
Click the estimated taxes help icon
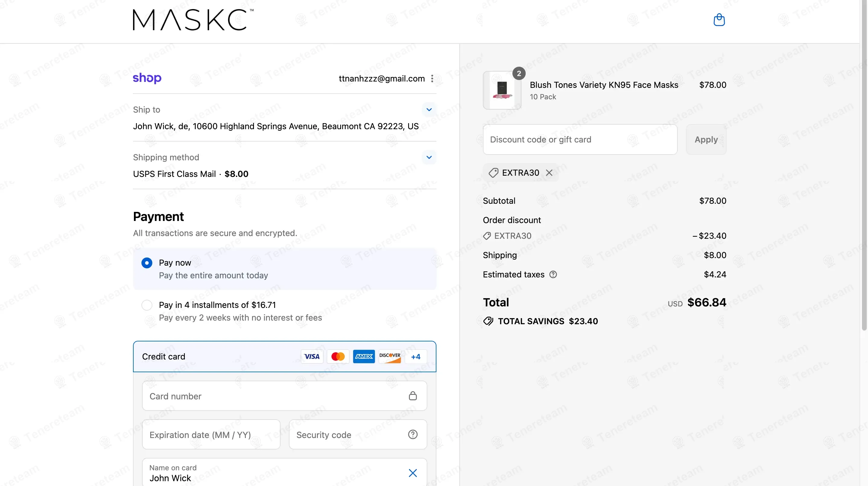click(553, 274)
